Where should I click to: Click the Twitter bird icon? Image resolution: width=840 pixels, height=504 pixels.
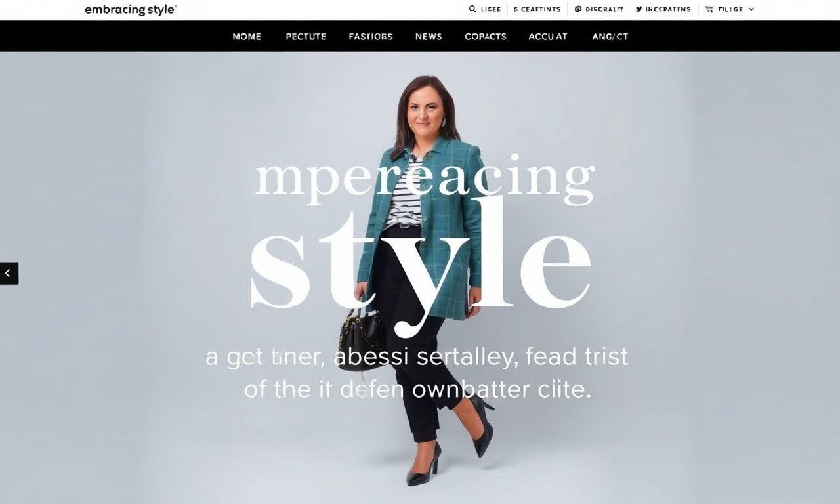click(639, 9)
